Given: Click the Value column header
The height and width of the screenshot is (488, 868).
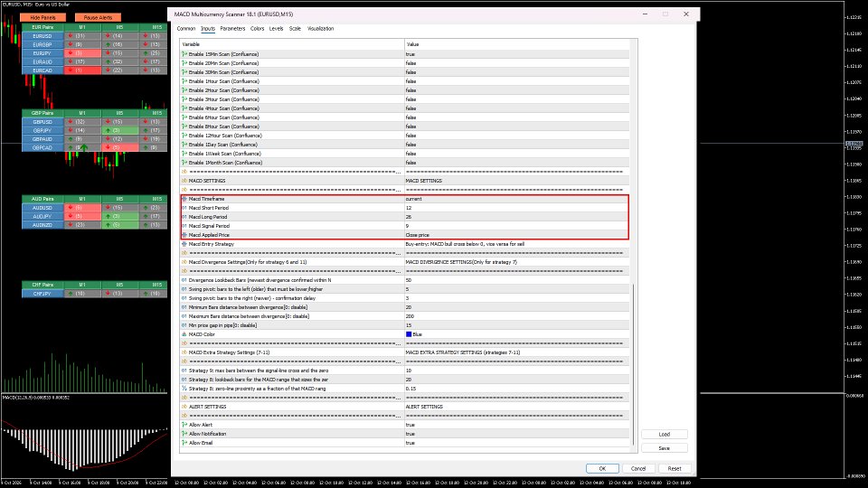Looking at the screenshot, I should coord(517,44).
